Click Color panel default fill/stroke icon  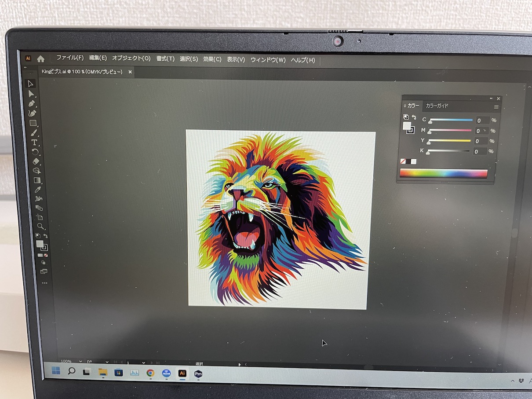coord(405,117)
